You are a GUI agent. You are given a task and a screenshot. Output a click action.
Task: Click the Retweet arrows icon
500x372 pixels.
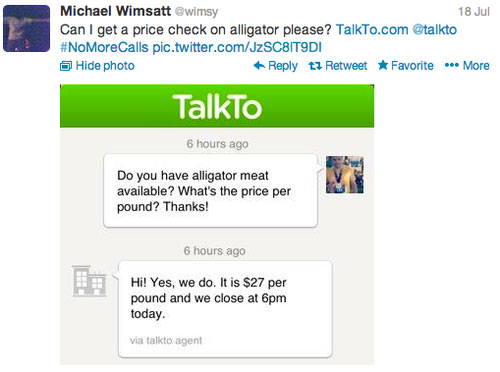(315, 66)
